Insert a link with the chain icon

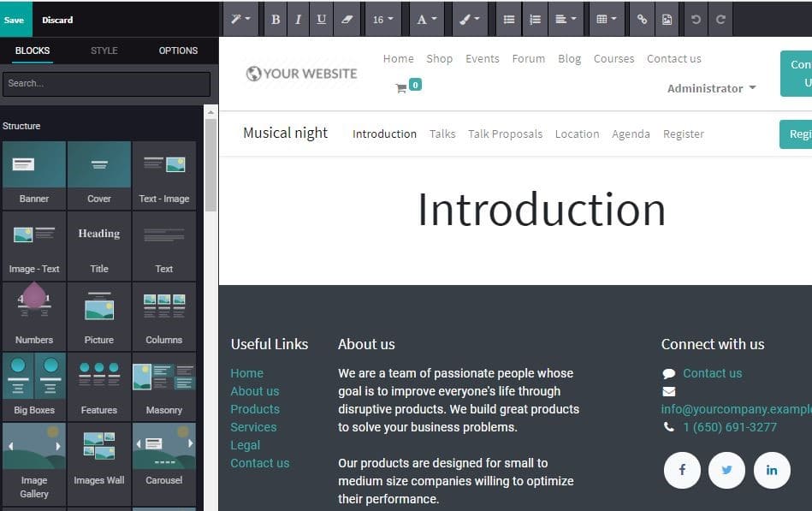pyautogui.click(x=642, y=20)
